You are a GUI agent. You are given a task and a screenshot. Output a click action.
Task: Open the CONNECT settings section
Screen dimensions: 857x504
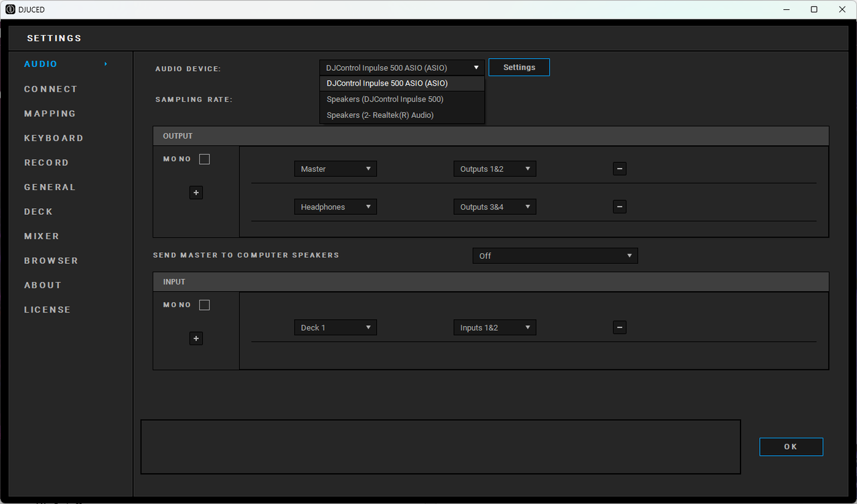coord(51,89)
